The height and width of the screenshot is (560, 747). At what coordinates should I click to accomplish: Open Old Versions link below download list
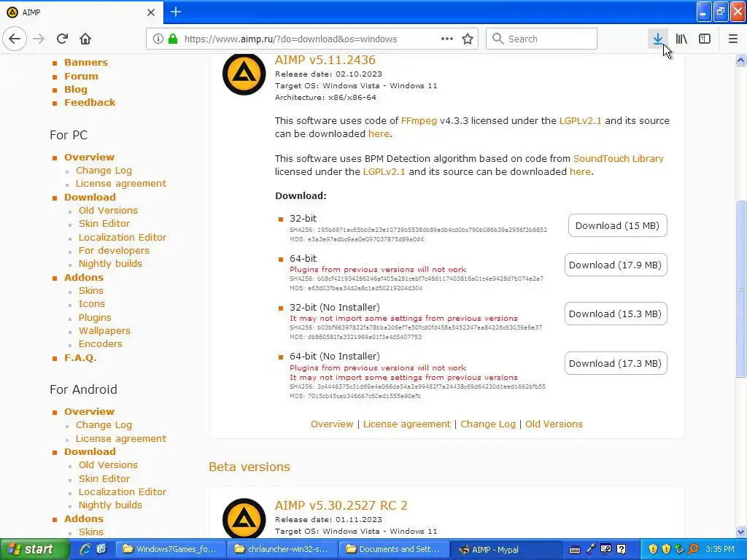[554, 424]
